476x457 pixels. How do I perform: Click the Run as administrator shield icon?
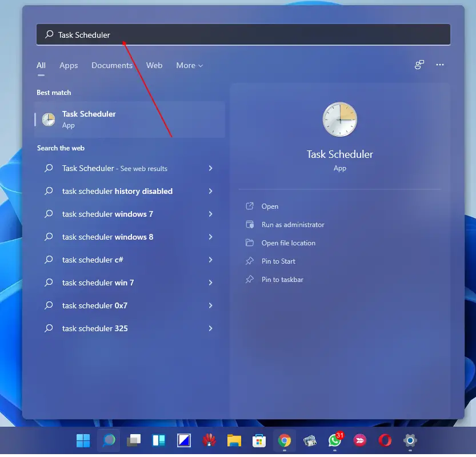tap(250, 224)
